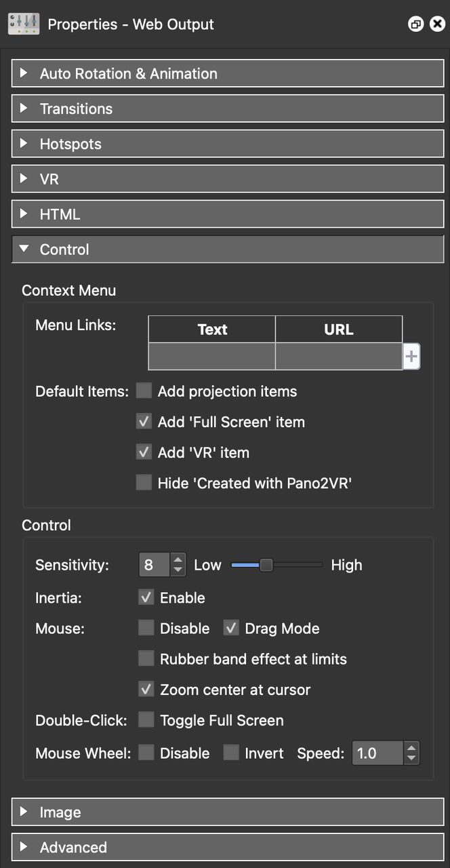The width and height of the screenshot is (450, 868).
Task: Click the 'High' sensitivity label
Action: coord(346,565)
